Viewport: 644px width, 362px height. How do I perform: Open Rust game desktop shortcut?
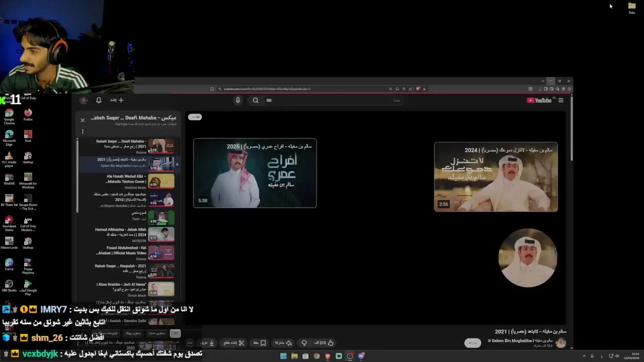[28, 136]
